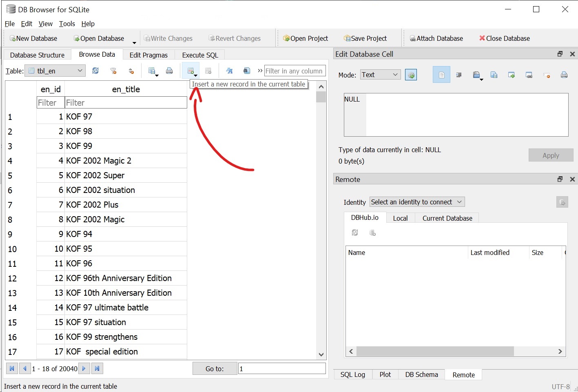Export the cell contents to a file
The height and width of the screenshot is (392, 578).
494,75
